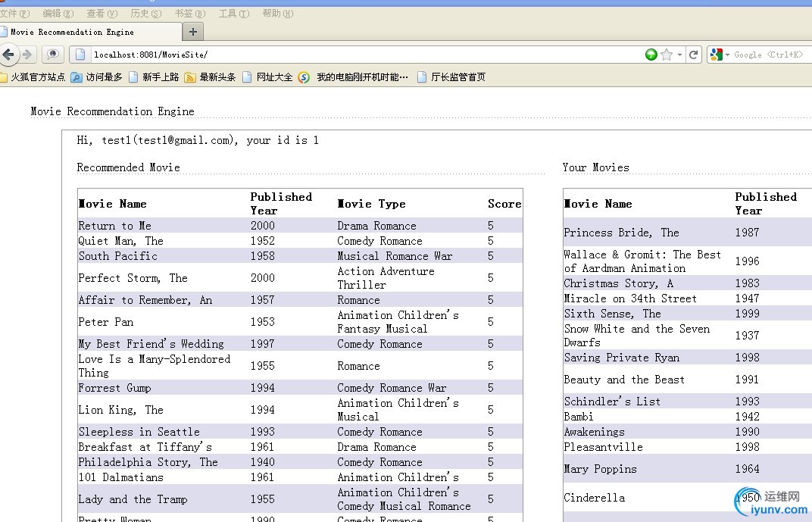Select the 'Forrest Gump' movie name

tap(114, 388)
